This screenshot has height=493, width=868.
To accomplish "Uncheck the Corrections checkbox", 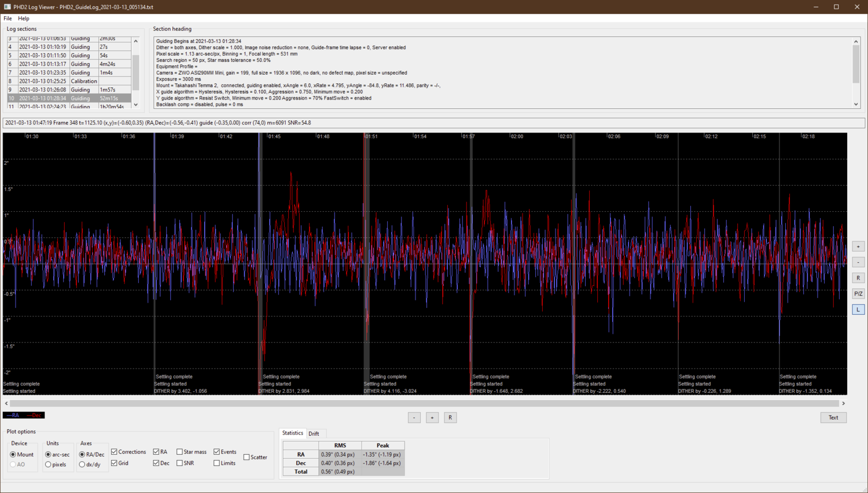I will point(115,452).
